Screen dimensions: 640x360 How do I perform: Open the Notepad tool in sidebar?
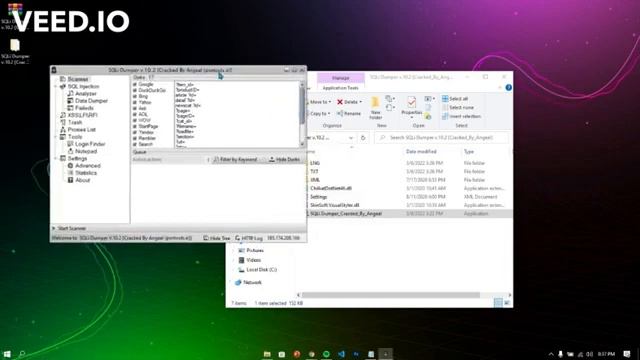82,151
